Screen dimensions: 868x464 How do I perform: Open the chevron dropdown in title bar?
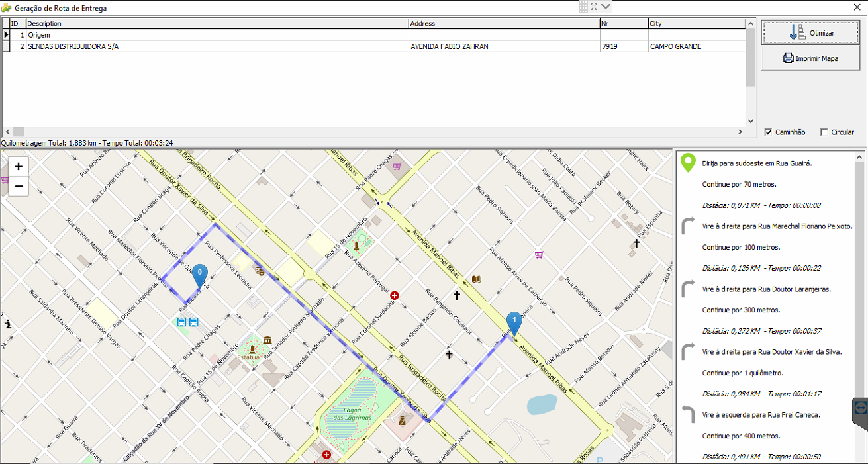click(x=606, y=7)
